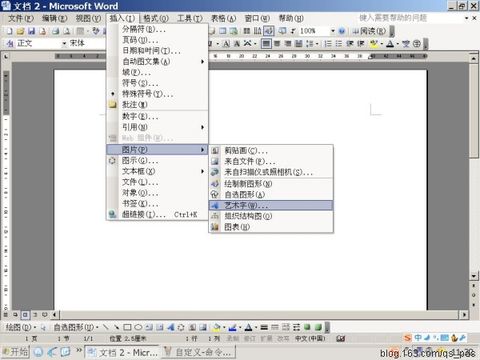Click the Insert WordArt icon in the drawing toolbar

(170, 327)
